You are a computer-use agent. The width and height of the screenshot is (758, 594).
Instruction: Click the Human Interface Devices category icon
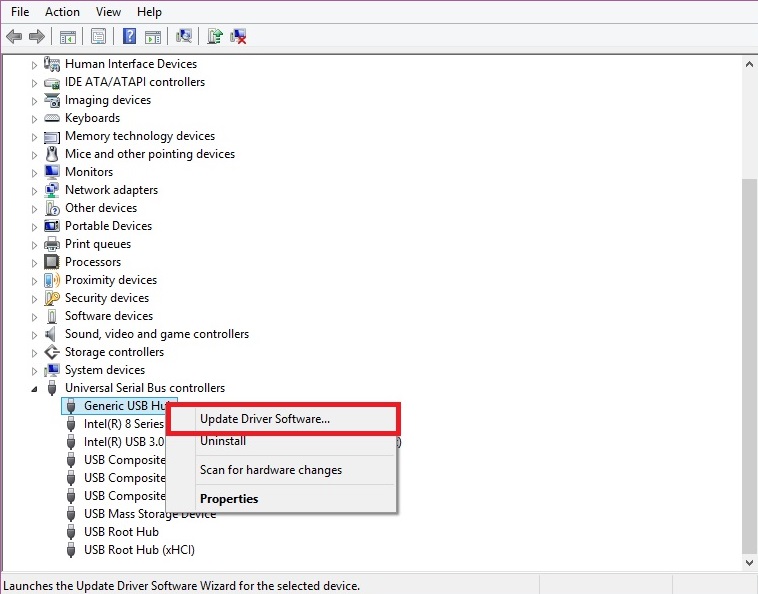click(x=52, y=63)
